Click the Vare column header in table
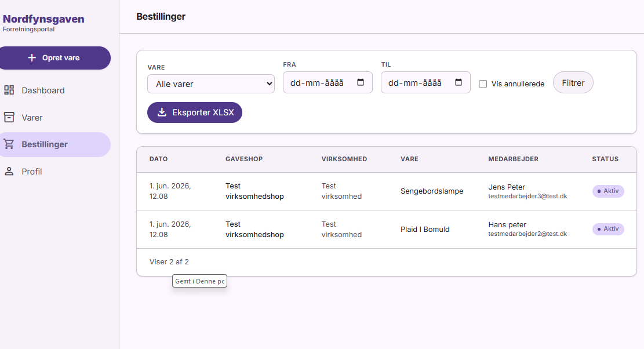The width and height of the screenshot is (644, 349). tap(409, 159)
